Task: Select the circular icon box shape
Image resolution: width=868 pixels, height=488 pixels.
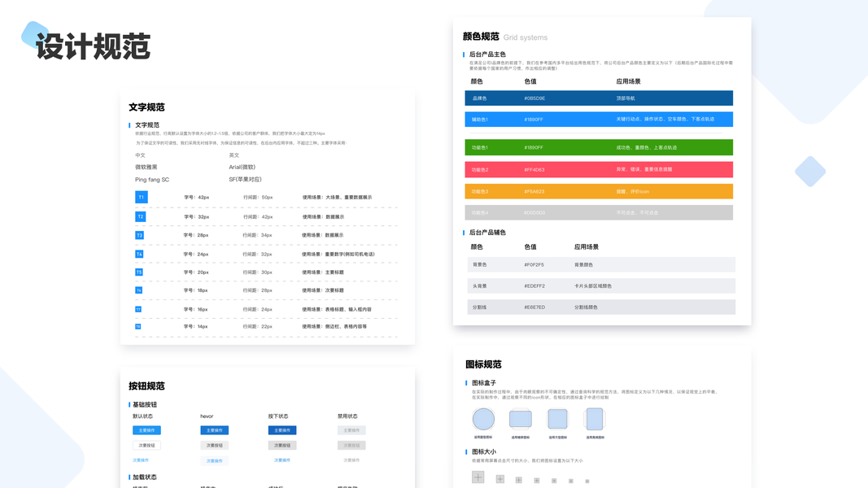Action: tap(483, 420)
